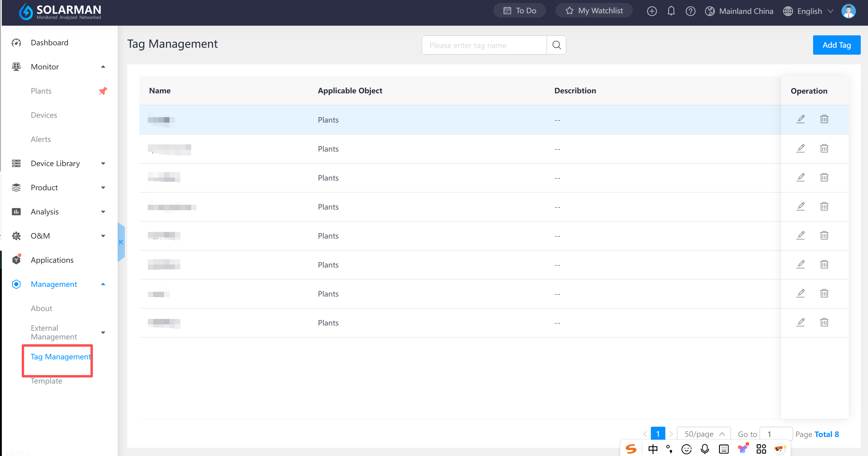The width and height of the screenshot is (868, 456).
Task: Open the My Watchlist button
Action: click(x=594, y=11)
